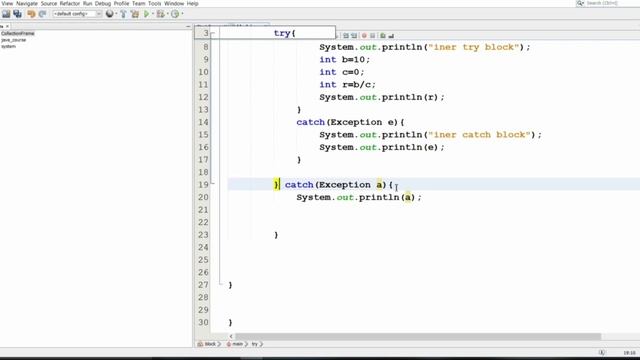
Task: Select the 'main' breadcrumb item
Action: pyautogui.click(x=236, y=344)
